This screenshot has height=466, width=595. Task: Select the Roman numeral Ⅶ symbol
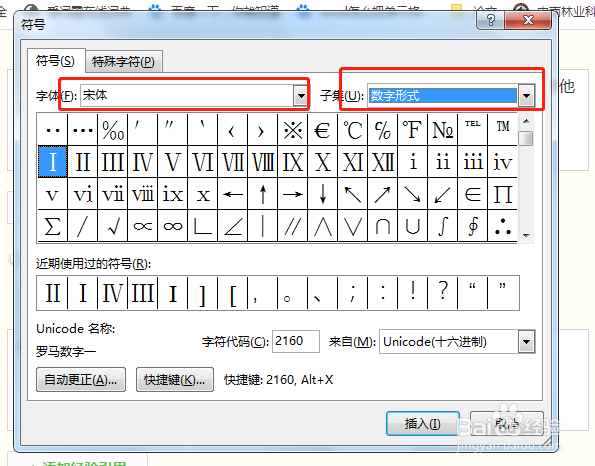coord(233,162)
